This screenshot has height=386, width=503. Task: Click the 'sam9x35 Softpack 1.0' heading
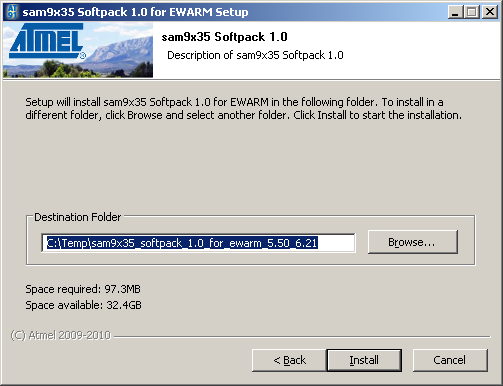point(224,37)
